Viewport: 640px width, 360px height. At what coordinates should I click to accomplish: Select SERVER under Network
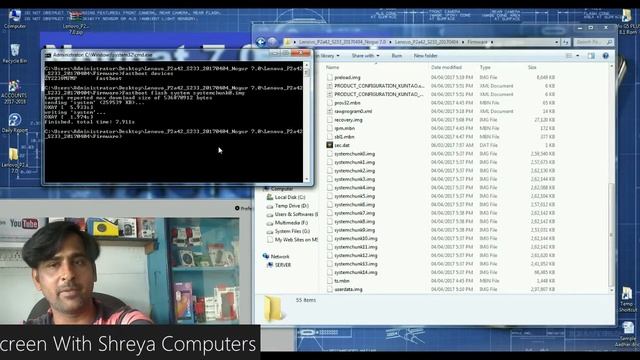(x=279, y=265)
